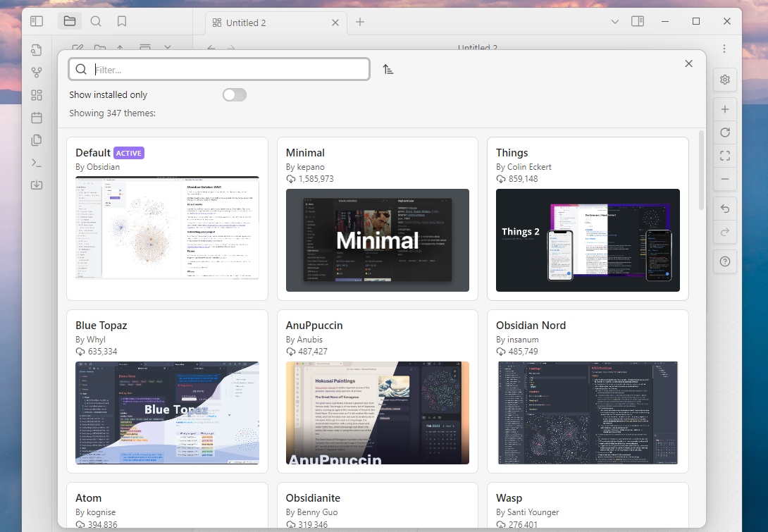The width and height of the screenshot is (768, 532).
Task: Focus the Filter themes search field
Action: click(x=219, y=70)
